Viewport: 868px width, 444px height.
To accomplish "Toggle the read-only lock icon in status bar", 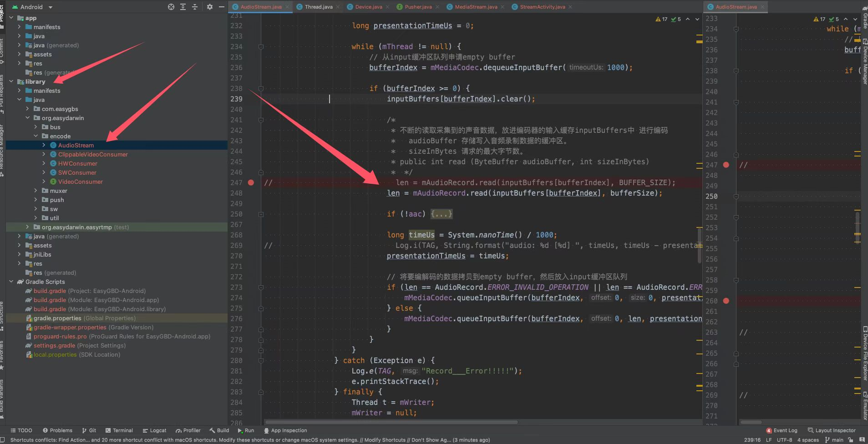I will pos(850,440).
